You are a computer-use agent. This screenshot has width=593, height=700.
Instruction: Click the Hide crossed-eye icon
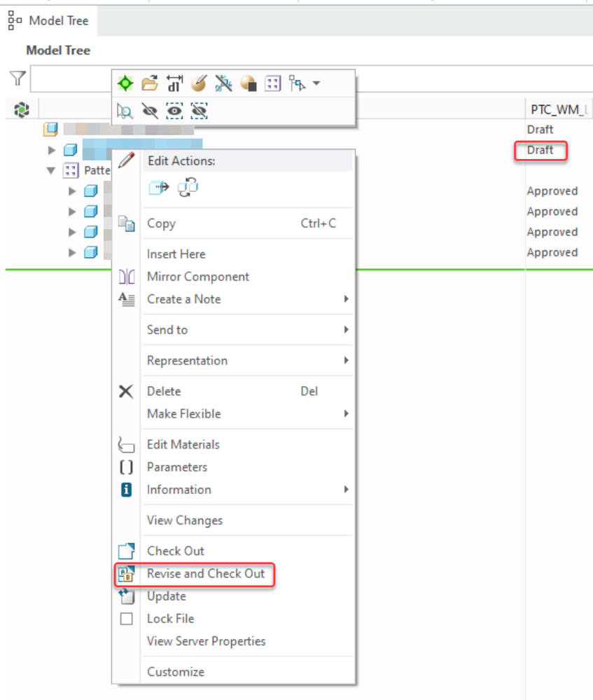(x=150, y=111)
